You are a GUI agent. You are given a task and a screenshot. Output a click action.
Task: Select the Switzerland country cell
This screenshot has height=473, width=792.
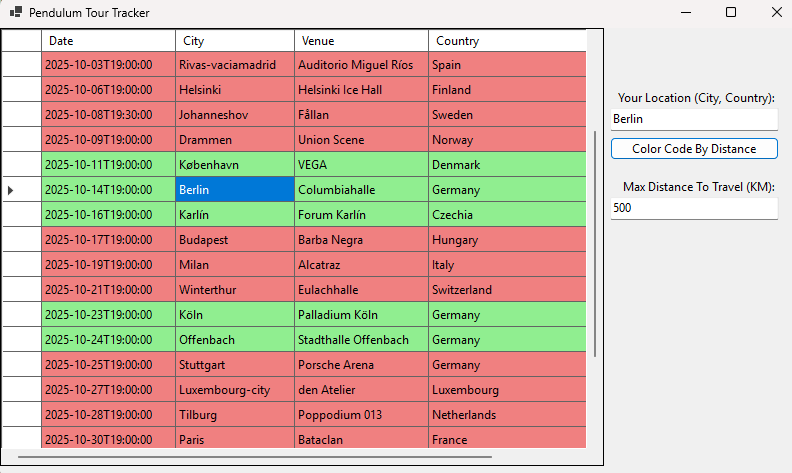click(507, 290)
